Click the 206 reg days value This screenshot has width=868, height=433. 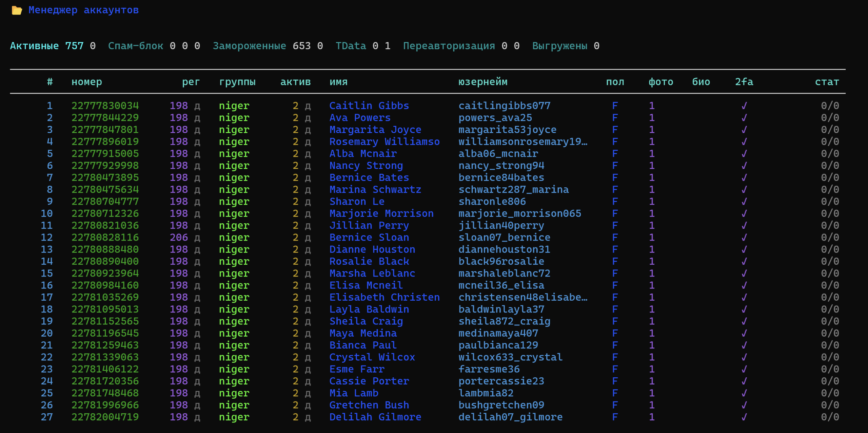click(x=179, y=238)
